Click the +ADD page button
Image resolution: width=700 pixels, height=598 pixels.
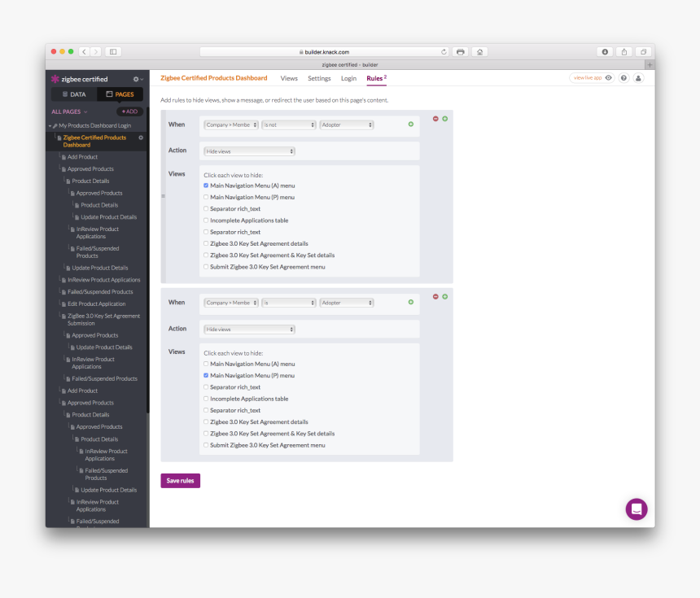tap(130, 111)
